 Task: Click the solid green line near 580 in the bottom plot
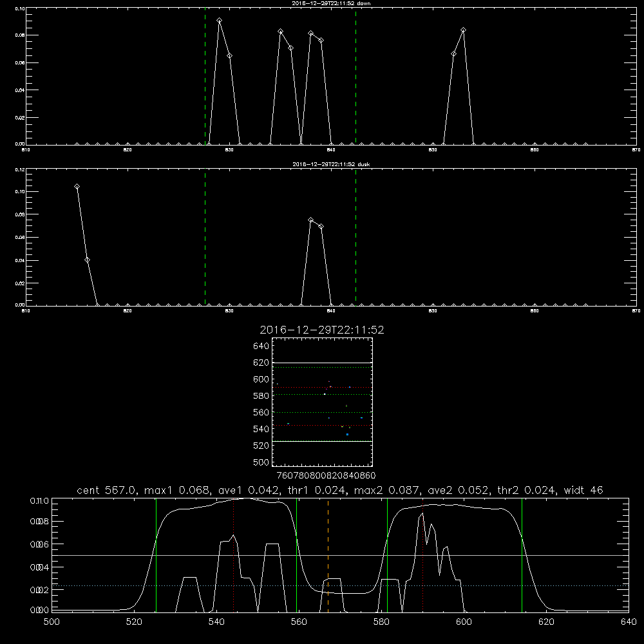(387, 555)
